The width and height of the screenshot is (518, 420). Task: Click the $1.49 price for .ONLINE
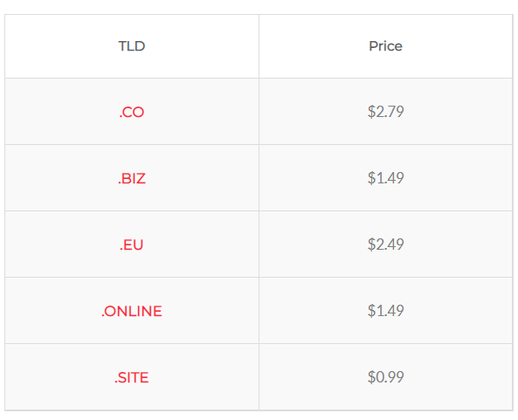click(x=385, y=311)
